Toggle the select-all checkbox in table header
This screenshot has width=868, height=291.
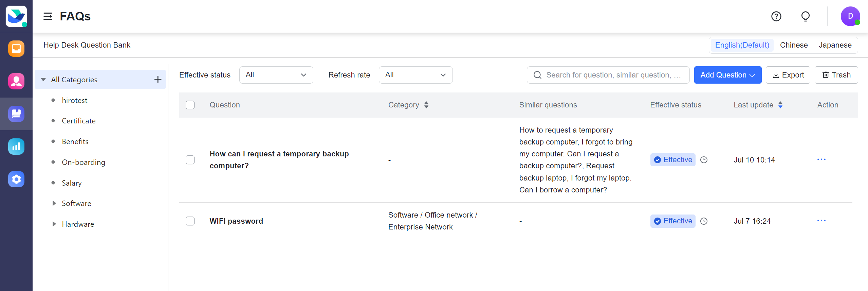coord(190,105)
